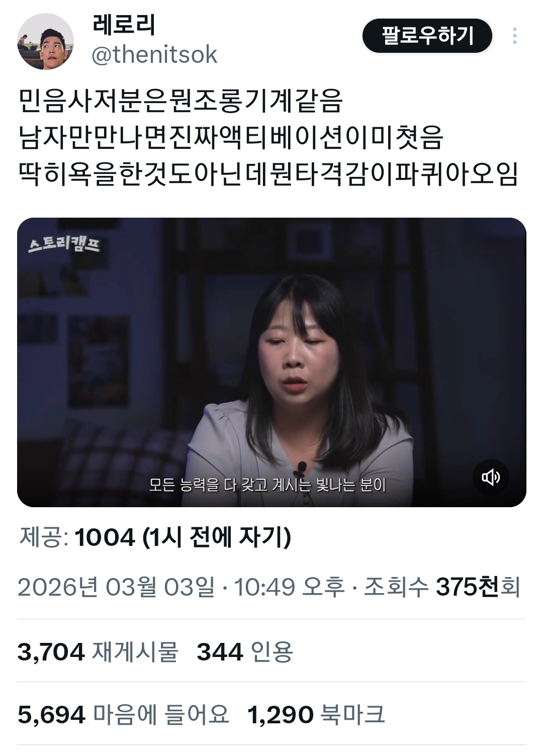
Task: Click the 팔로우하기 follow button
Action: point(427,36)
